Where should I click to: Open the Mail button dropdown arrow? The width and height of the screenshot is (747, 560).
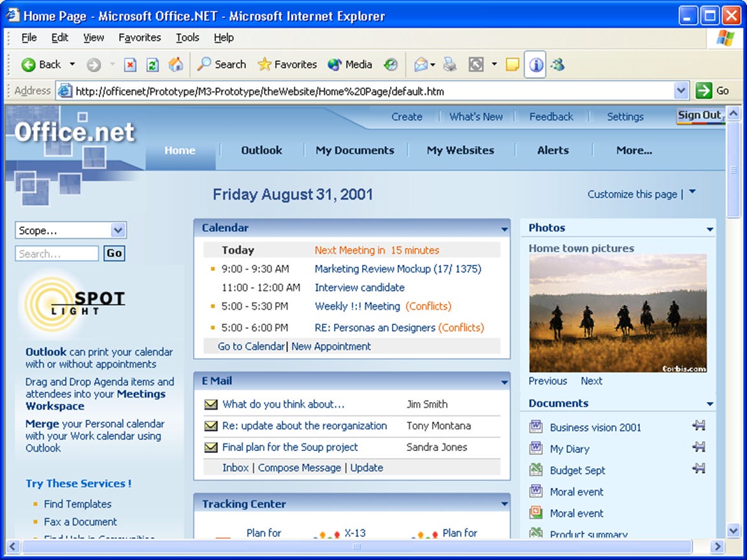[433, 65]
